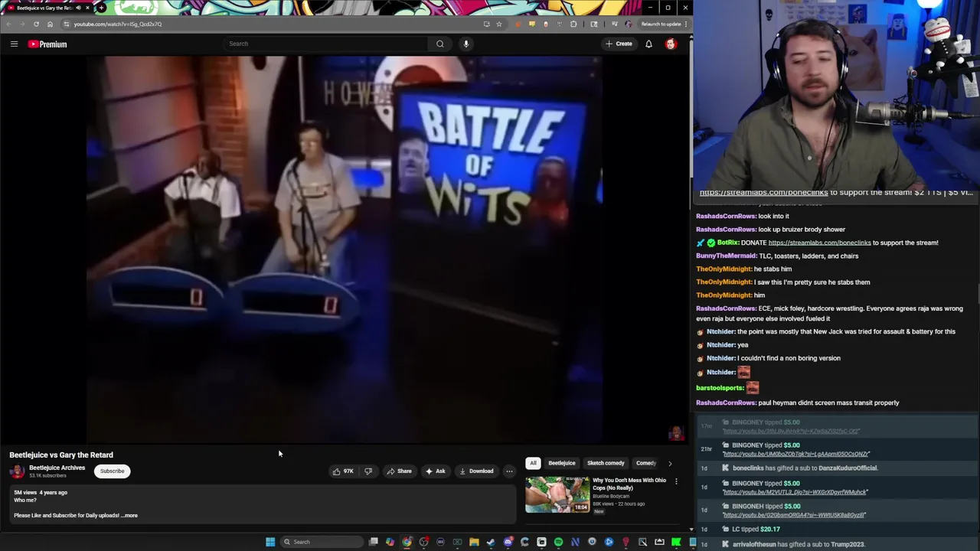Open Chrome from the taskbar

(x=407, y=542)
